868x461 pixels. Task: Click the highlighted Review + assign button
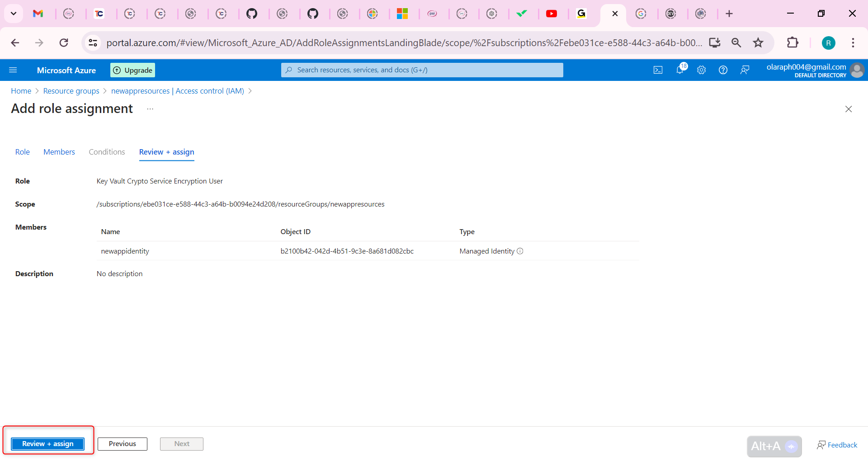click(48, 444)
